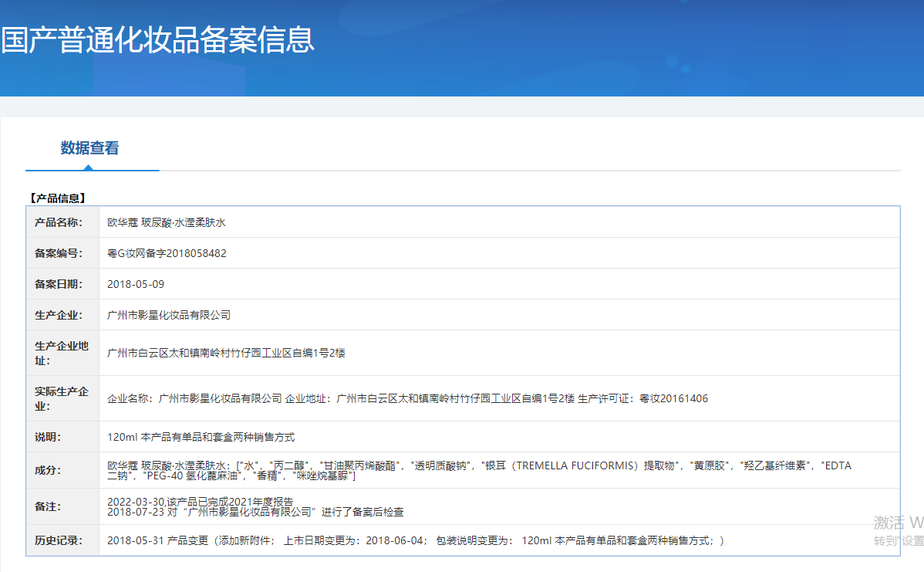The image size is (924, 572).
Task: Click the 成分 label cell
Action: (x=62, y=470)
